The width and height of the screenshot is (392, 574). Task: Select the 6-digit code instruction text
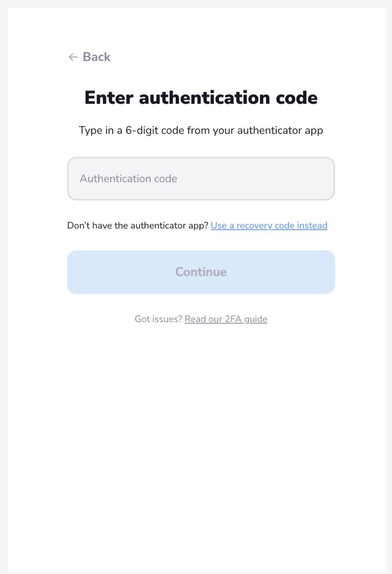coord(201,130)
